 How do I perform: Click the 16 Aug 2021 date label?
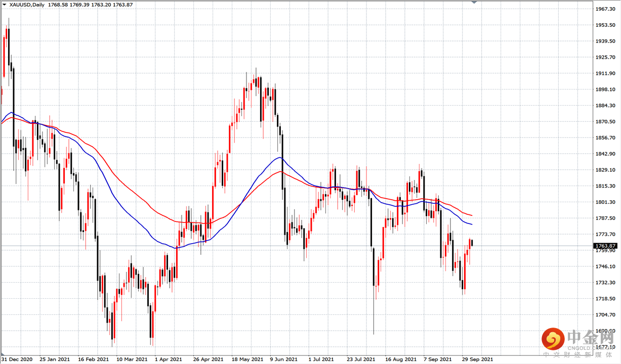pos(400,359)
